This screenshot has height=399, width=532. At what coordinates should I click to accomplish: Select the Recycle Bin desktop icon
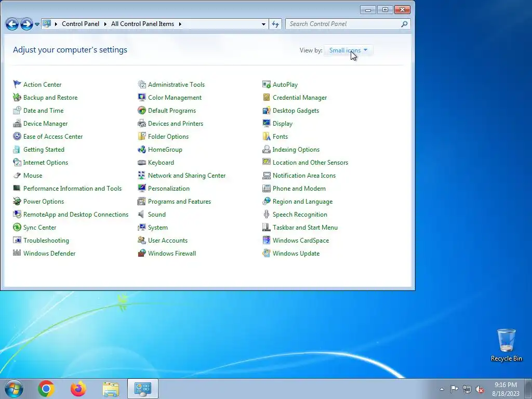pos(506,345)
